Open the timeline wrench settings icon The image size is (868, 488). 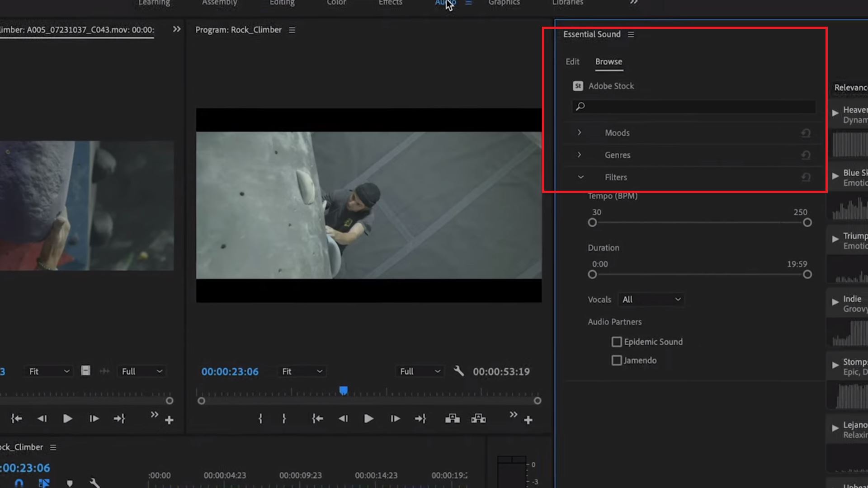95,483
